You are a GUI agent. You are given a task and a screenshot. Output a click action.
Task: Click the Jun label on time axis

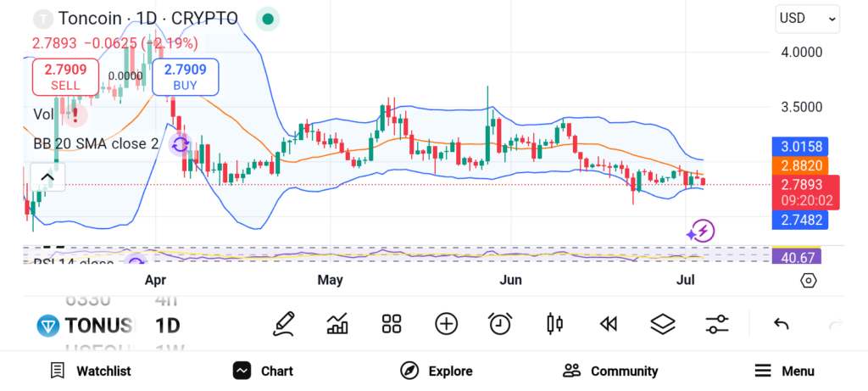click(510, 280)
